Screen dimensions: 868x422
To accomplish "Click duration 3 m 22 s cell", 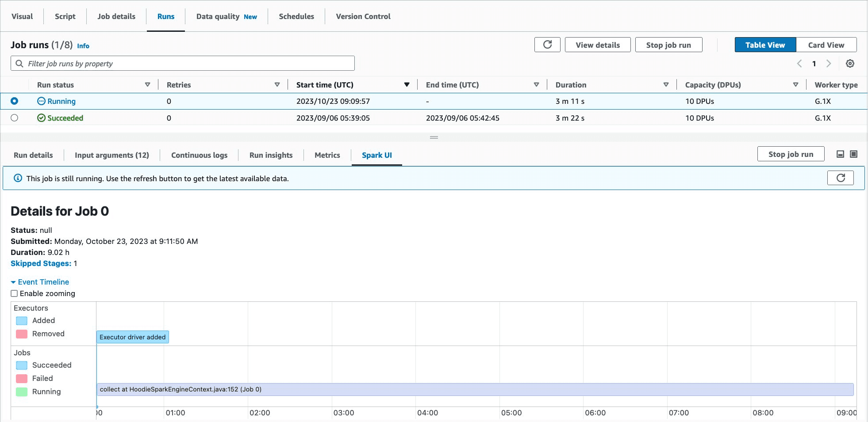I will point(570,118).
